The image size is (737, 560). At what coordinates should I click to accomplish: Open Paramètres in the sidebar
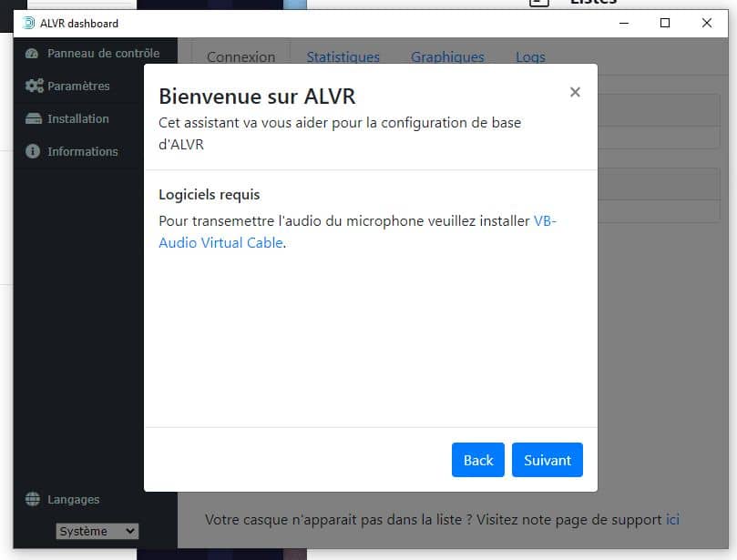coord(78,86)
